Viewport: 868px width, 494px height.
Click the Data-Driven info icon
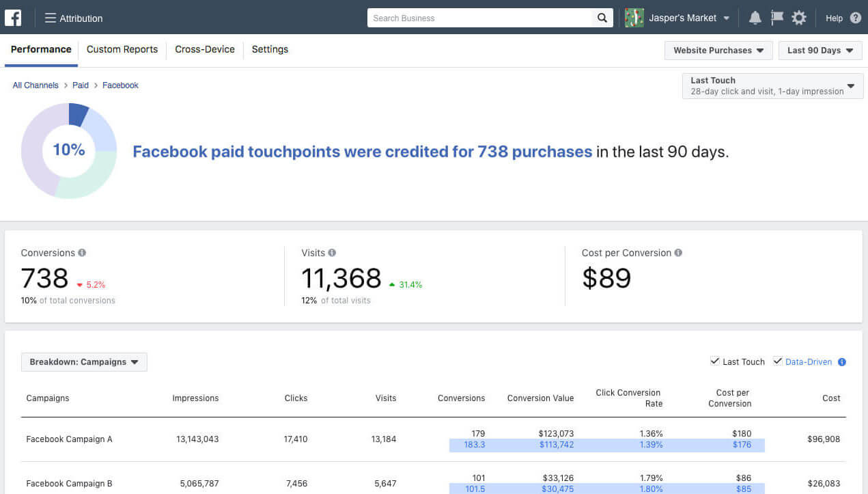[841, 362]
